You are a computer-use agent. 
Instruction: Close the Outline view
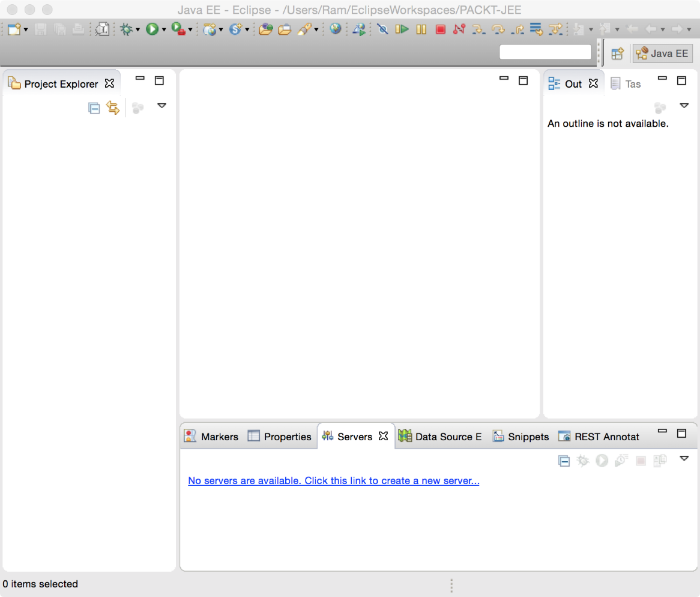pos(593,83)
